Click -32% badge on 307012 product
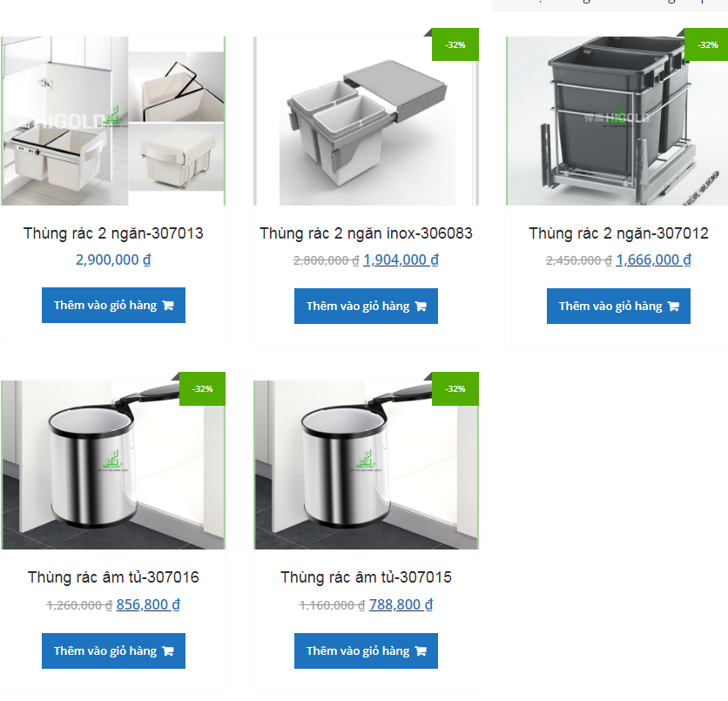Screen dimensions: 728x701 [x=706, y=44]
